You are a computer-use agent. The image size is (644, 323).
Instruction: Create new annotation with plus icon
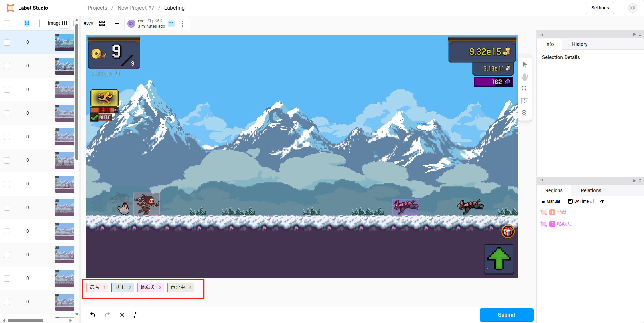(x=117, y=23)
